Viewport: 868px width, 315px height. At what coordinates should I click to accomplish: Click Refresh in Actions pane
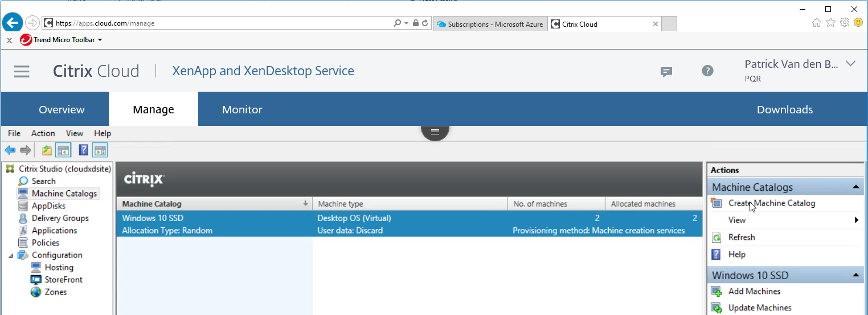(742, 238)
